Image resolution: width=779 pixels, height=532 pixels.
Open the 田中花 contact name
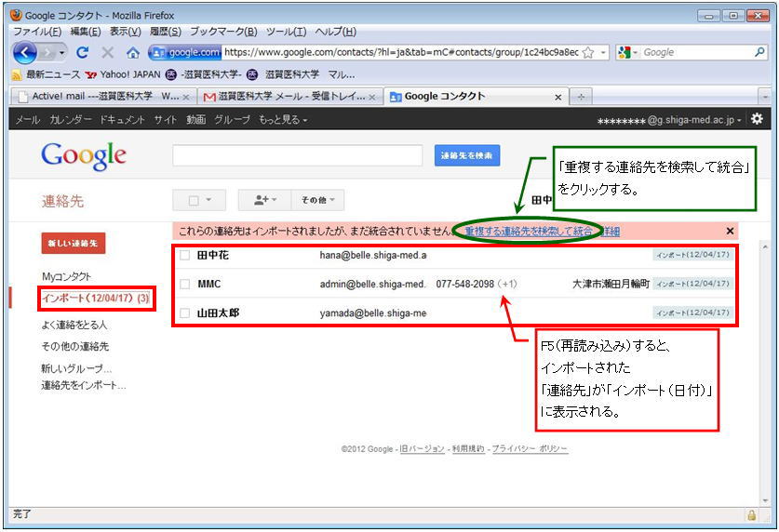[212, 255]
